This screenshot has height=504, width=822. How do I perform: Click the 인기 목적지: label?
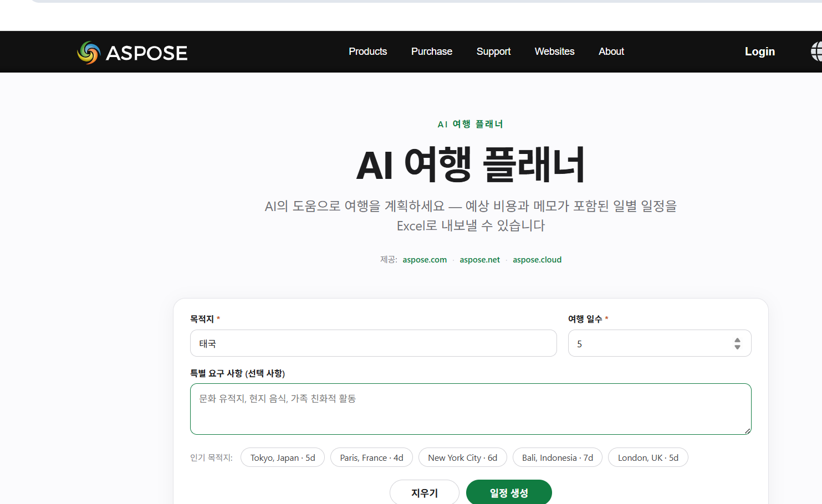[x=211, y=457]
